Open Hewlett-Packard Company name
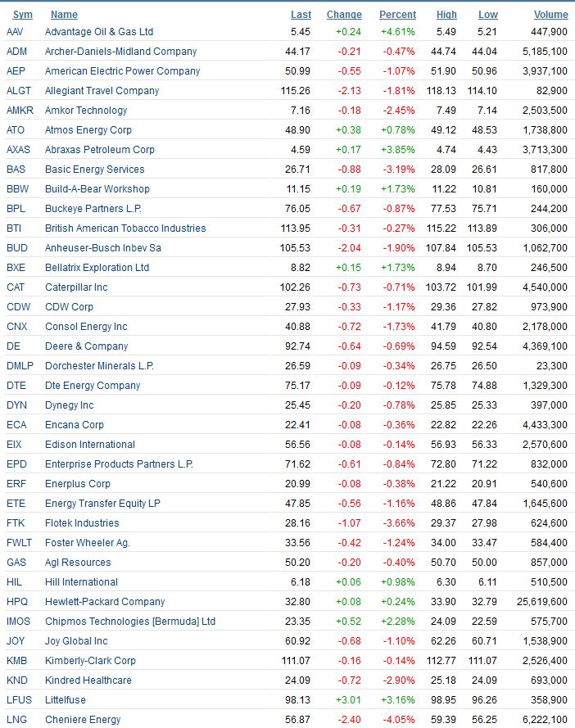 105,602
